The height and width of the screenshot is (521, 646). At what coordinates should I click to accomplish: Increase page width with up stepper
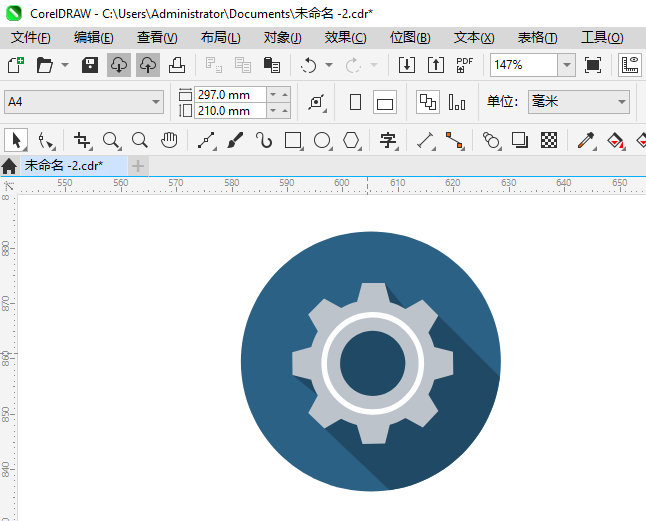pyautogui.click(x=285, y=95)
